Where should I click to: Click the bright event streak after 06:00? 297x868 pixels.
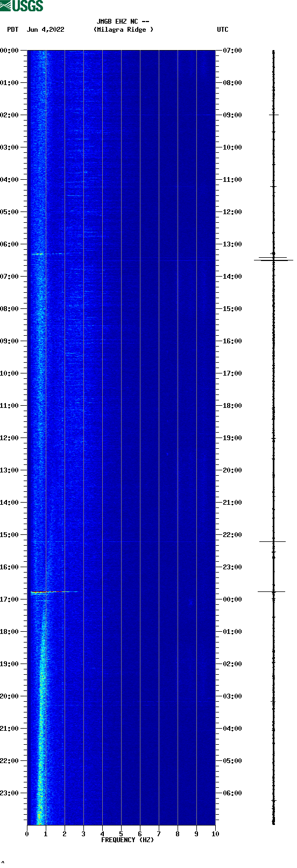tap(39, 253)
